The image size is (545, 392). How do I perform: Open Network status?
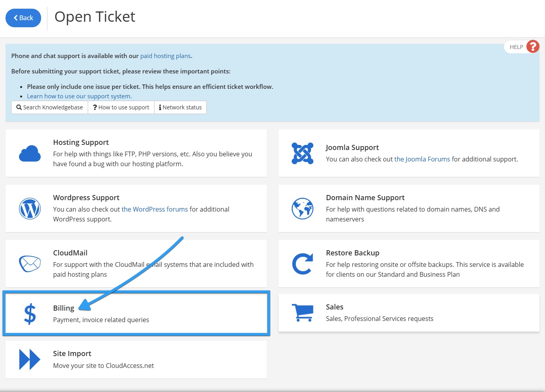180,107
